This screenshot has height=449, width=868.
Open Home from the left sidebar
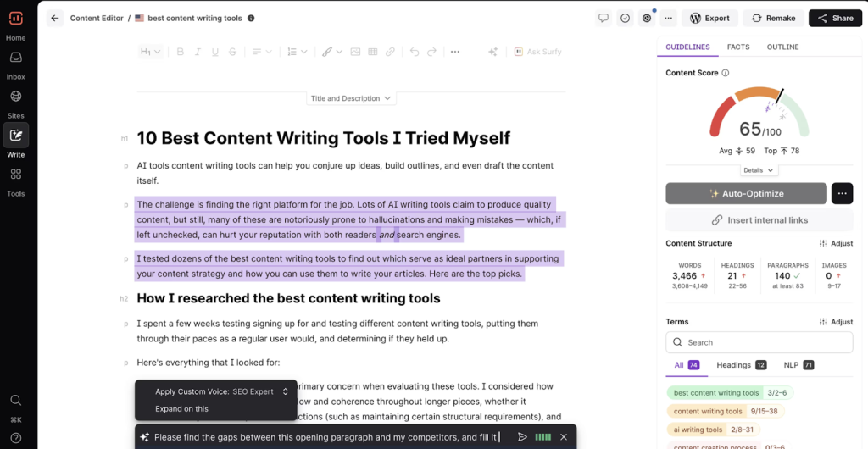pos(15,25)
